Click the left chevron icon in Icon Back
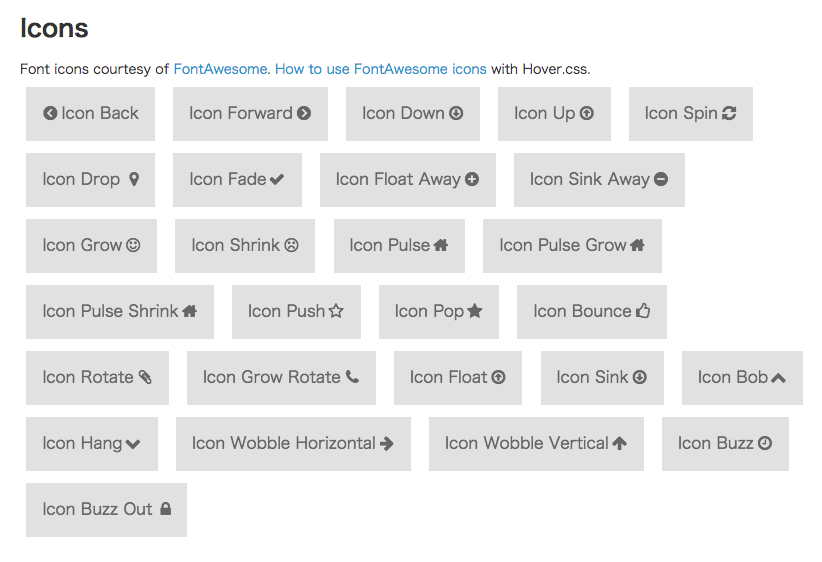The image size is (822, 562). pyautogui.click(x=50, y=113)
